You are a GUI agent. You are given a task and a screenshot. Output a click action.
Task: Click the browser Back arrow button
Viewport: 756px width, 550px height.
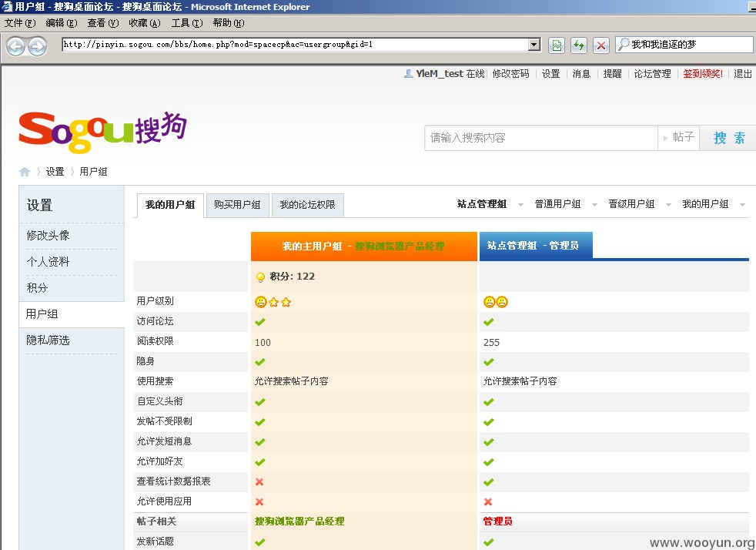click(15, 47)
